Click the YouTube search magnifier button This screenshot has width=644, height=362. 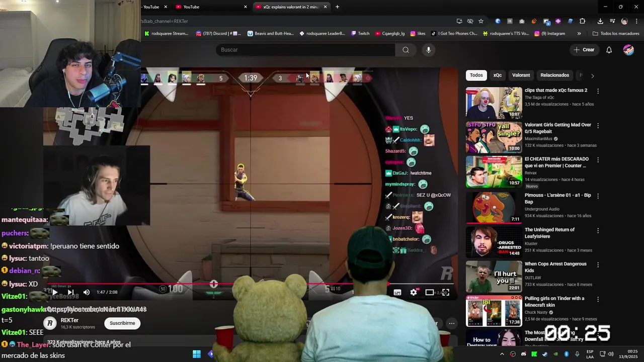(x=406, y=50)
